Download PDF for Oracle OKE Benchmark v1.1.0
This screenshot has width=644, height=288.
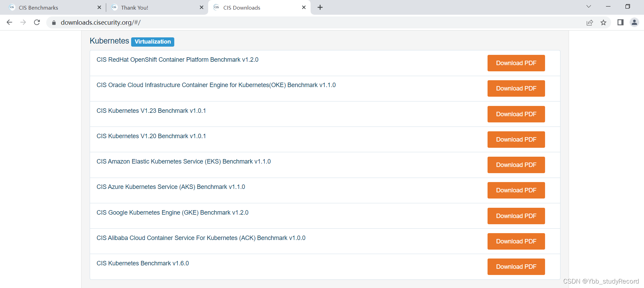click(x=516, y=88)
